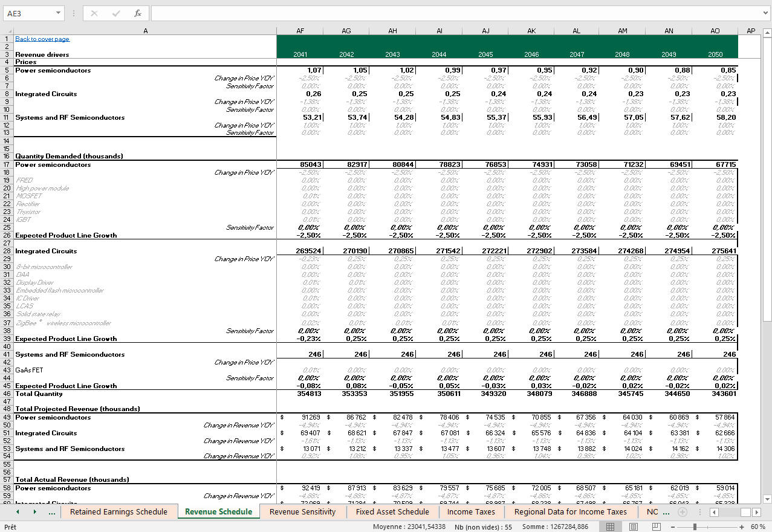
Task: Cancel formula entry with X icon
Action: coord(94,13)
